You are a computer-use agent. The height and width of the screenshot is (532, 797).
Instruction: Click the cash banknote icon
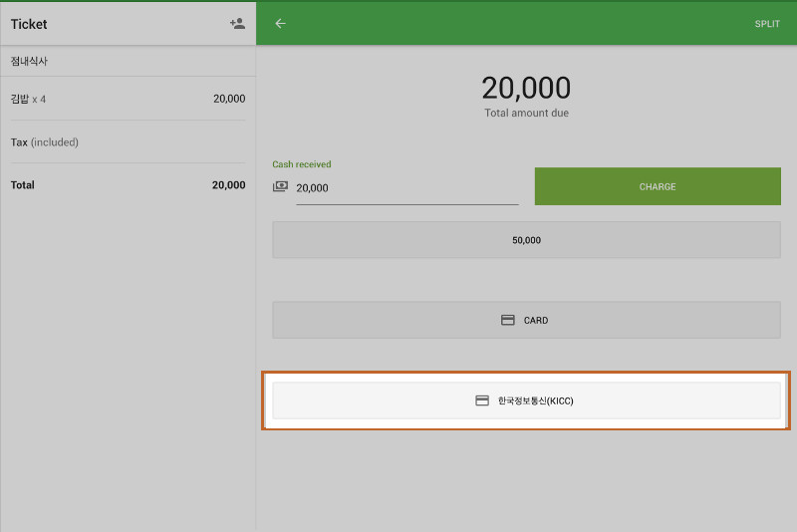(x=280, y=187)
